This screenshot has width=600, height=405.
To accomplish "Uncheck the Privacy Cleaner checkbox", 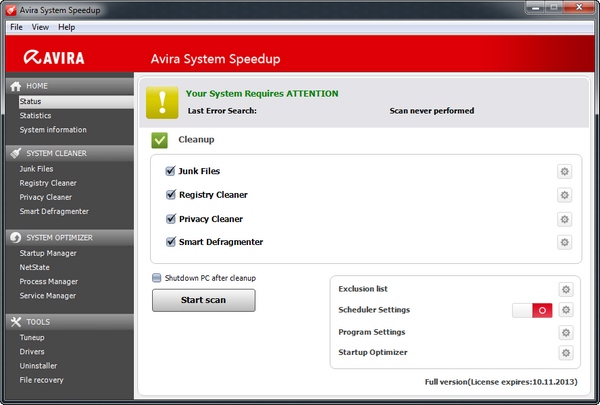I will [x=170, y=219].
